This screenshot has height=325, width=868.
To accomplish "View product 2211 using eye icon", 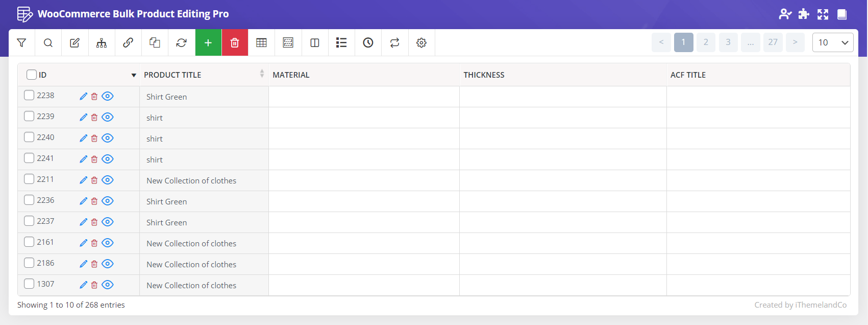I will [107, 180].
